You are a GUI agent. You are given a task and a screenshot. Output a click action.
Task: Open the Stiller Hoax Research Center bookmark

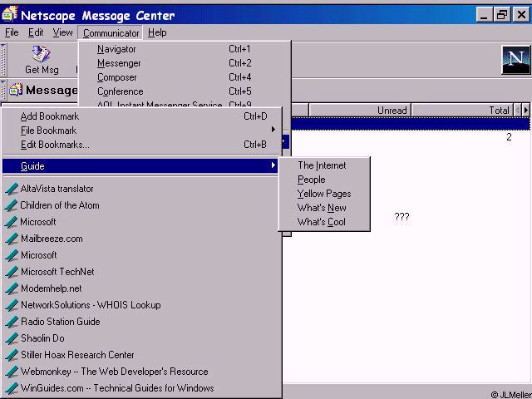[x=77, y=355]
